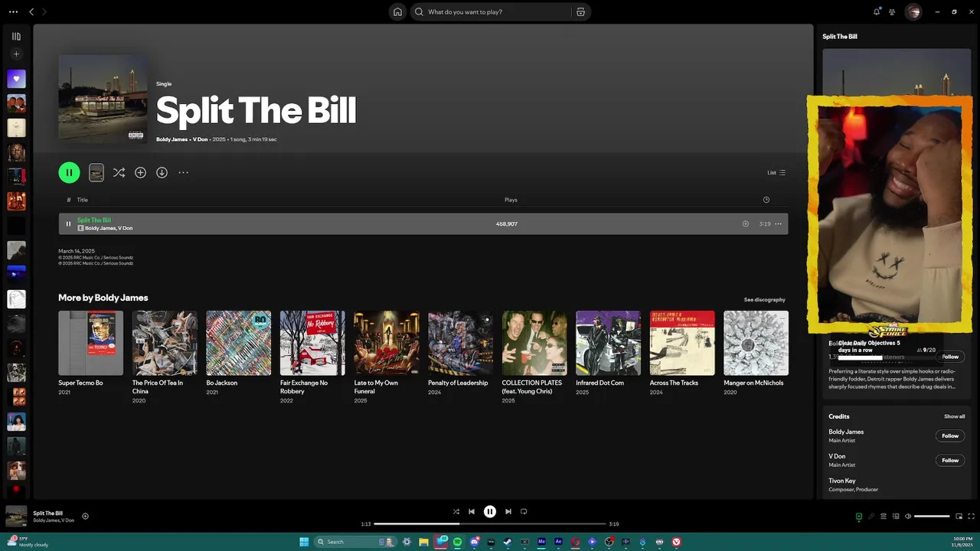The image size is (980, 551).
Task: Open V Don artist link in header
Action: pyautogui.click(x=200, y=139)
